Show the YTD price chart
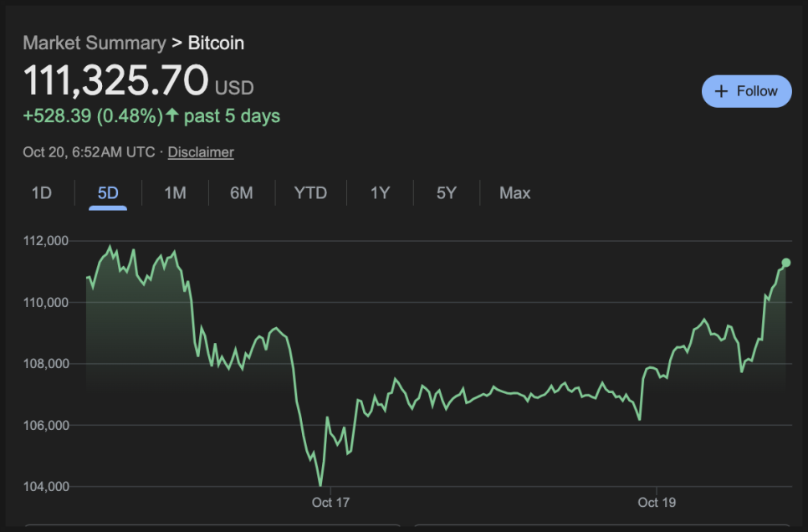 [310, 193]
